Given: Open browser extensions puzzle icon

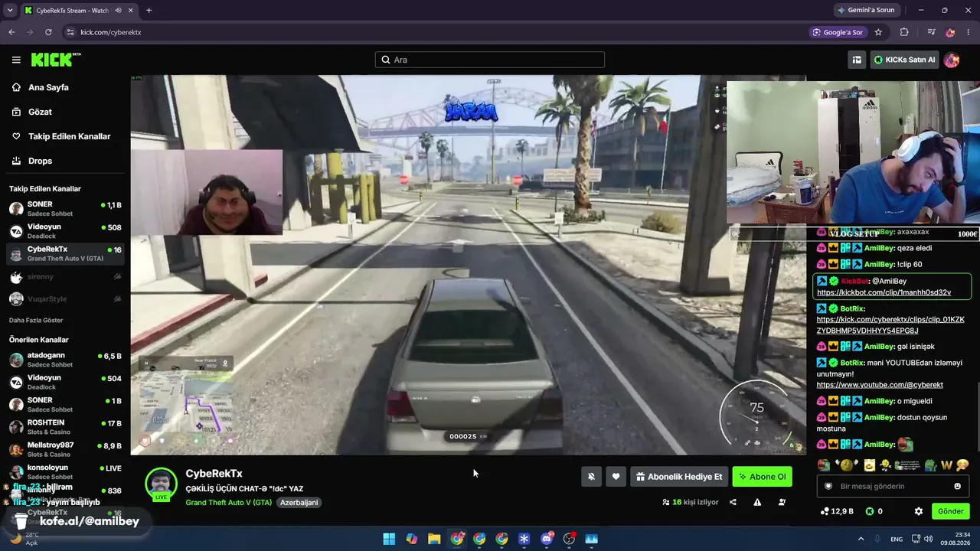Looking at the screenshot, I should [904, 32].
